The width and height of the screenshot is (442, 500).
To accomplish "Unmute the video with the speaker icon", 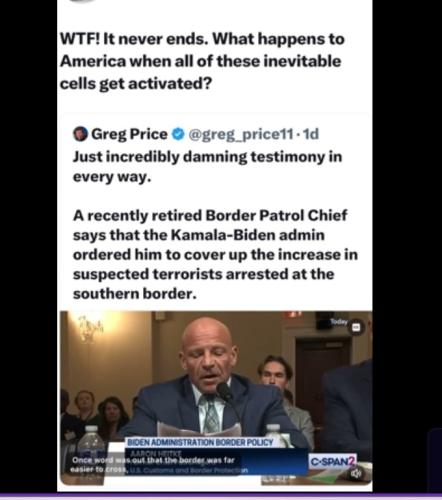I will pyautogui.click(x=356, y=473).
